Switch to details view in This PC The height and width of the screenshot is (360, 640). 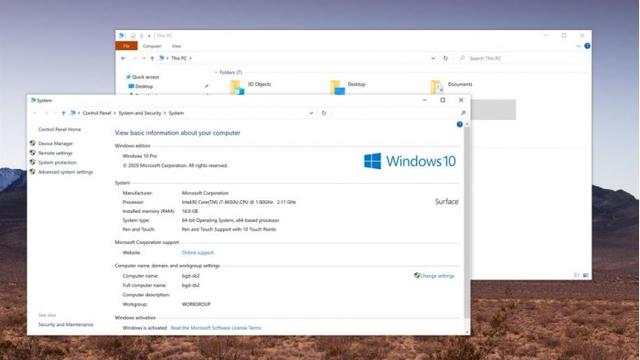point(577,276)
